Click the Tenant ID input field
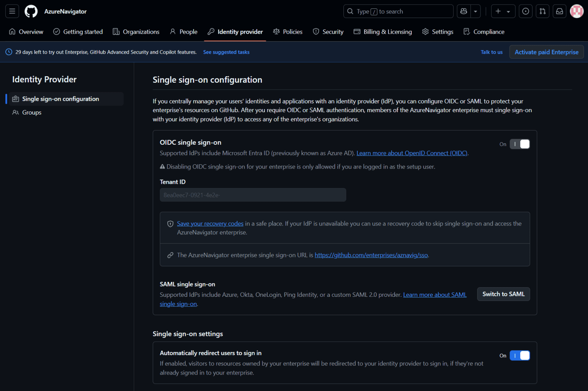Viewport: 588px width, 391px height. coord(253,195)
